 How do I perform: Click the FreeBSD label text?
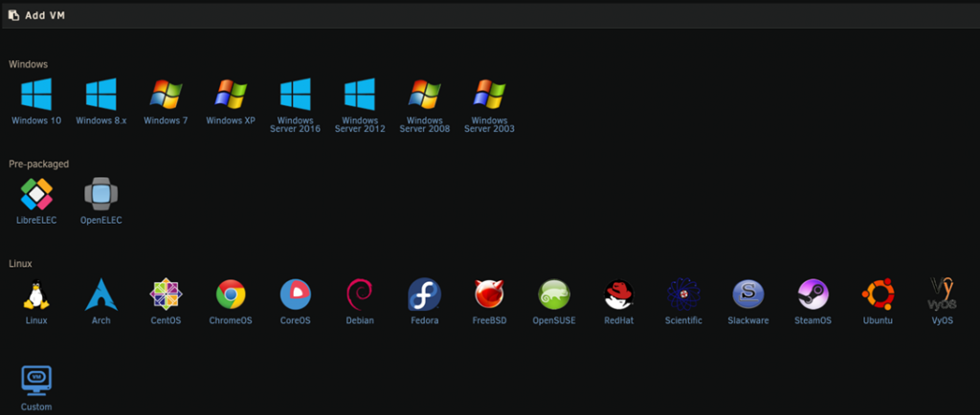click(489, 320)
